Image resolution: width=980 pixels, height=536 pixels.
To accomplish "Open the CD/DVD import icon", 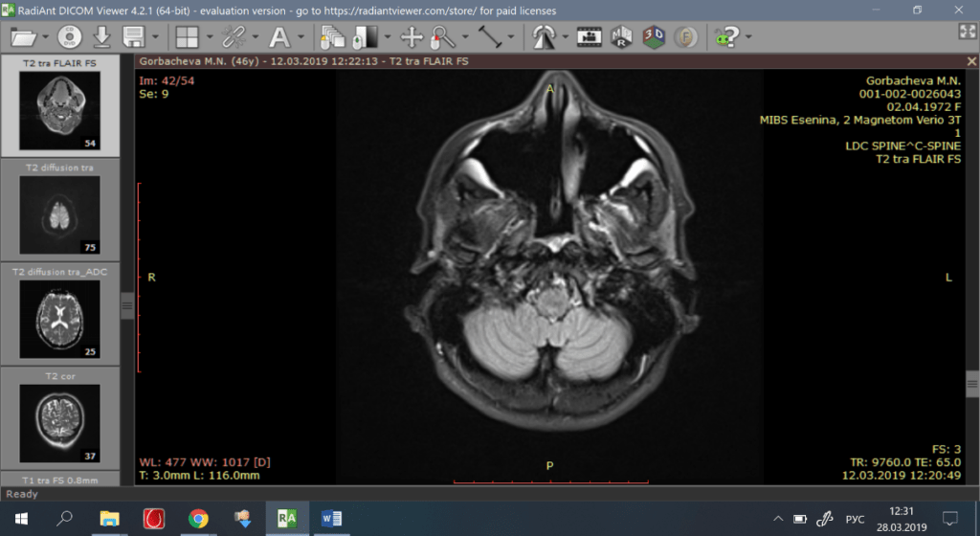I will click(69, 37).
